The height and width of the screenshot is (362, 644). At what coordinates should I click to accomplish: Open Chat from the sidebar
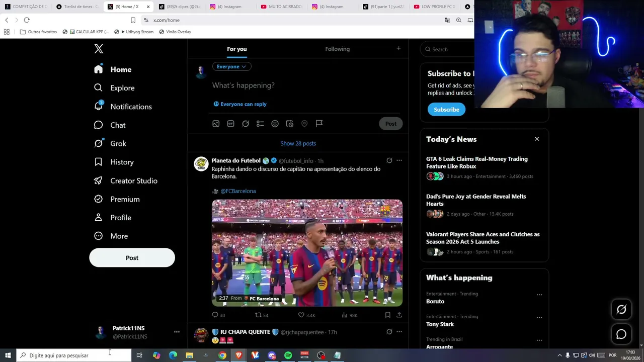(x=110, y=125)
